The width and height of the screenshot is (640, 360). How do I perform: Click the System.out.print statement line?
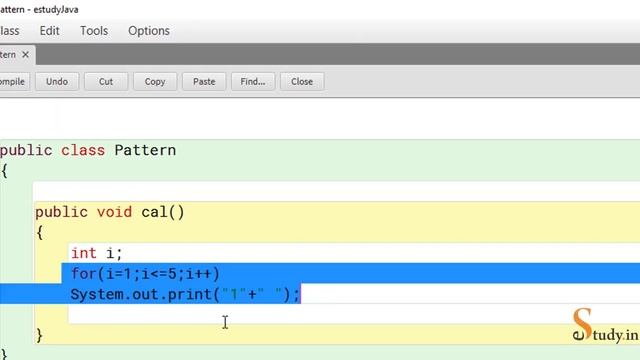(x=185, y=294)
